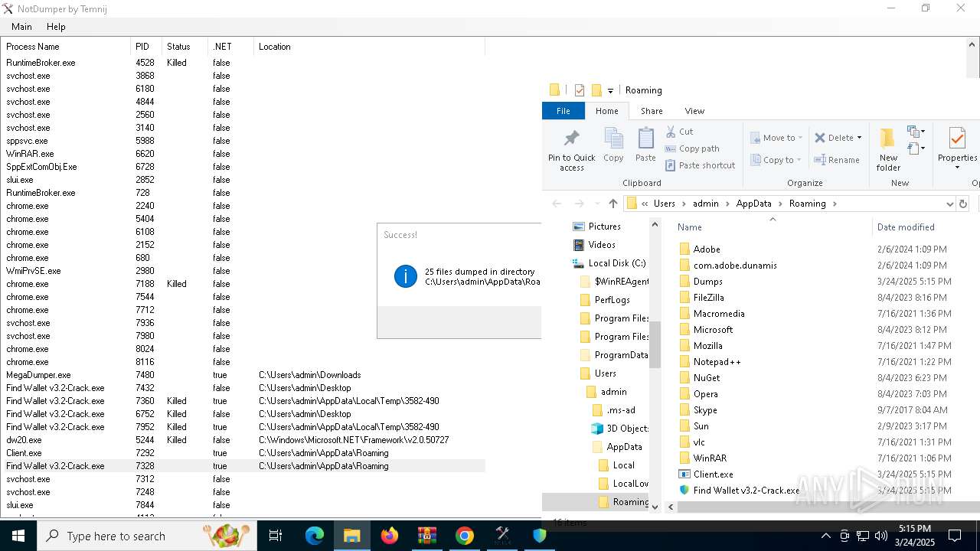Viewport: 980px width, 551px height.
Task: Select the WinRAR.exe process row
Action: [x=243, y=154]
